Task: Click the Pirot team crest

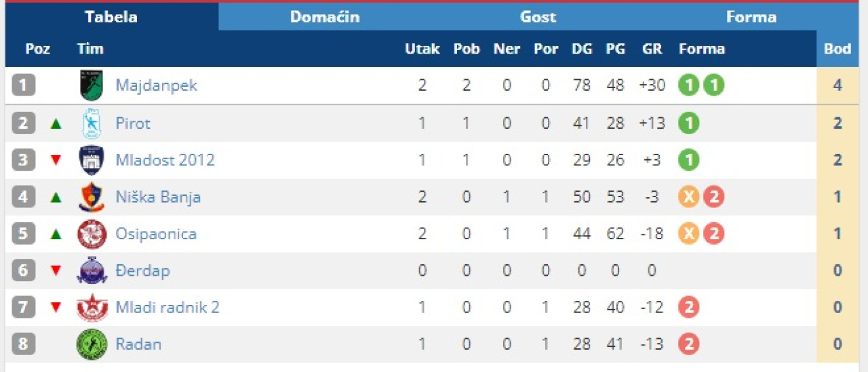Action: (x=92, y=123)
